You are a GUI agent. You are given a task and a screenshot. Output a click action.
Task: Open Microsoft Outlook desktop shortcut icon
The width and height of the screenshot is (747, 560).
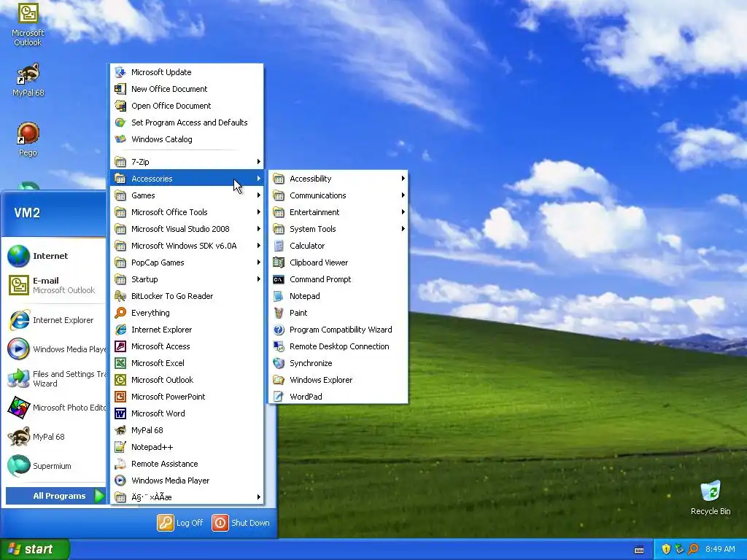28,24
